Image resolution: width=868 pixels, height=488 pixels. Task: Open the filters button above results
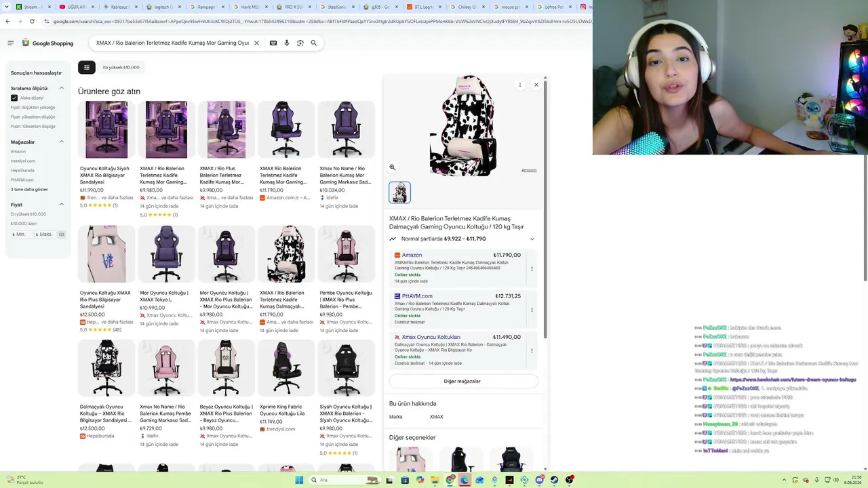click(x=87, y=67)
